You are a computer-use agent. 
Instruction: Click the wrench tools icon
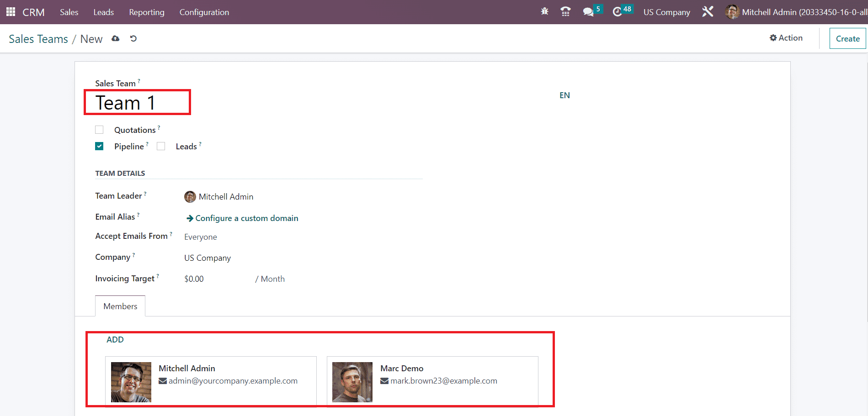tap(708, 12)
